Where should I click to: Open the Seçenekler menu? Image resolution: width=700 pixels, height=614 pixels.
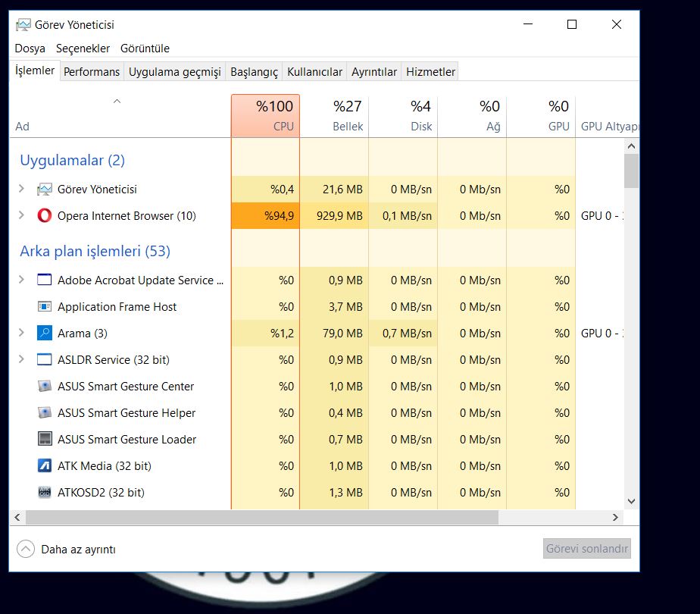(83, 49)
